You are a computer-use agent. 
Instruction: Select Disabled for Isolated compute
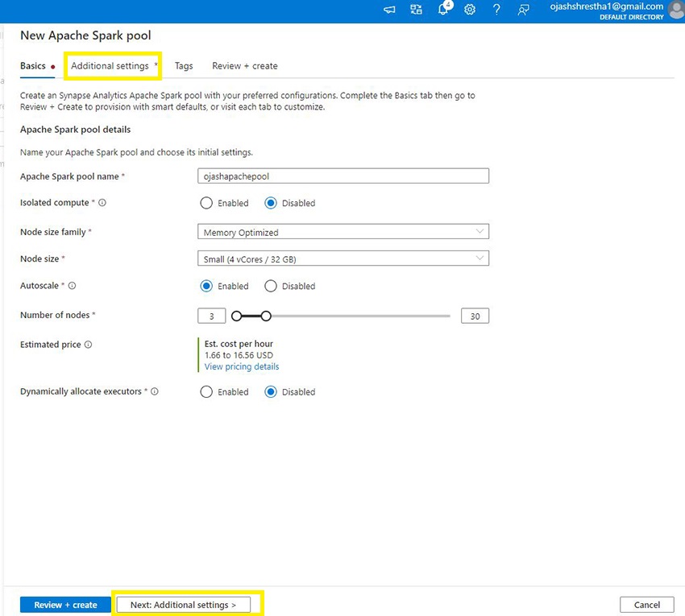tap(271, 203)
